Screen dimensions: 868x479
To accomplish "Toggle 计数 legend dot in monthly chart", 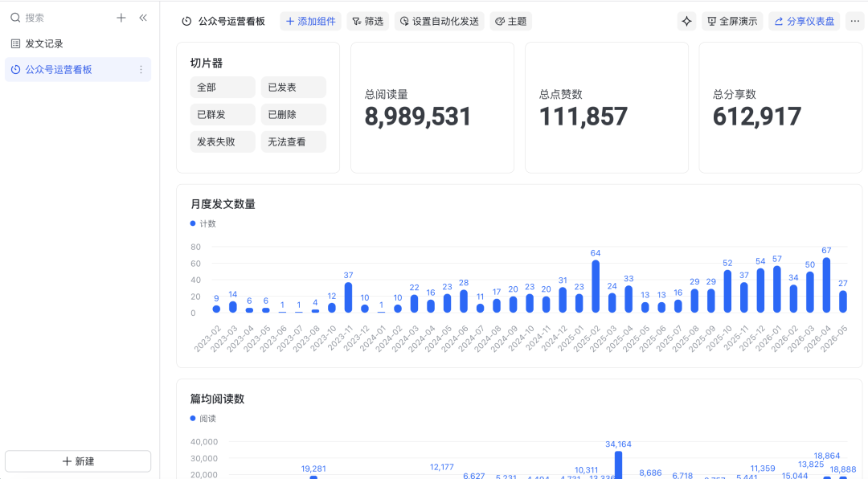I will tap(193, 223).
